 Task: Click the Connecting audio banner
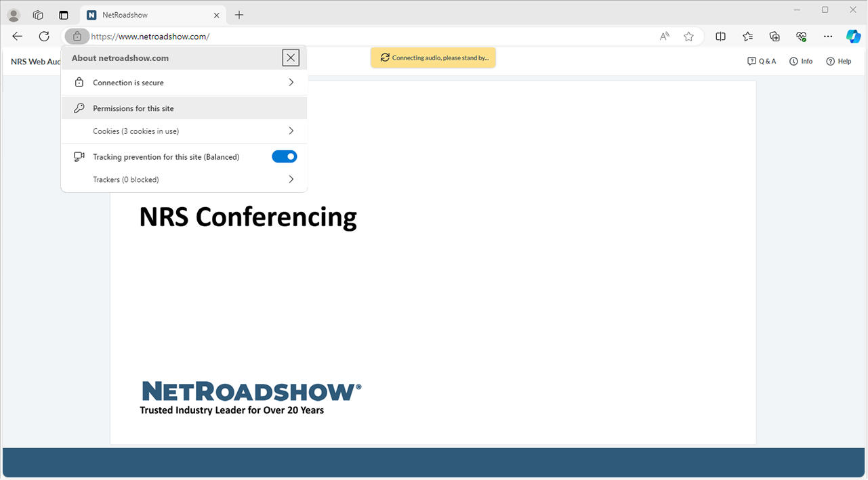pyautogui.click(x=433, y=58)
